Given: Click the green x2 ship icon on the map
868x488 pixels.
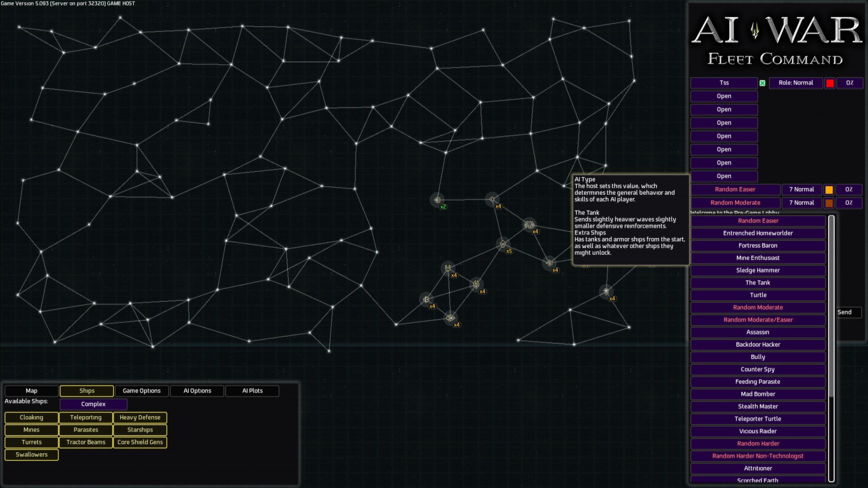Looking at the screenshot, I should (437, 200).
